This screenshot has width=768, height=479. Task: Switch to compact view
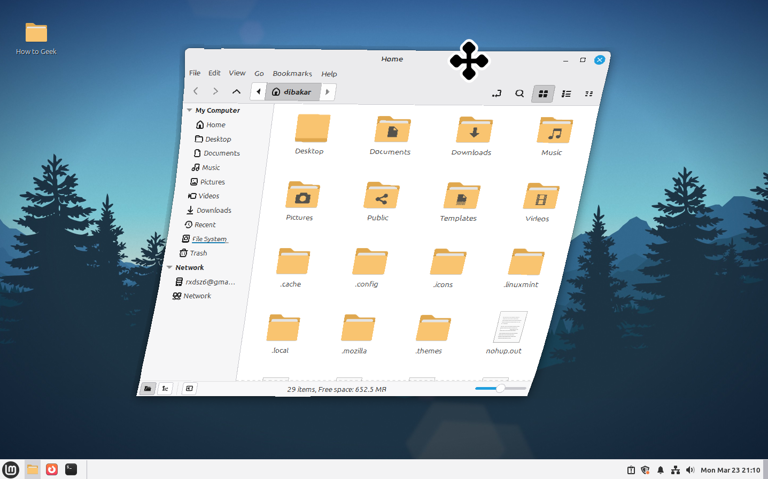[589, 94]
